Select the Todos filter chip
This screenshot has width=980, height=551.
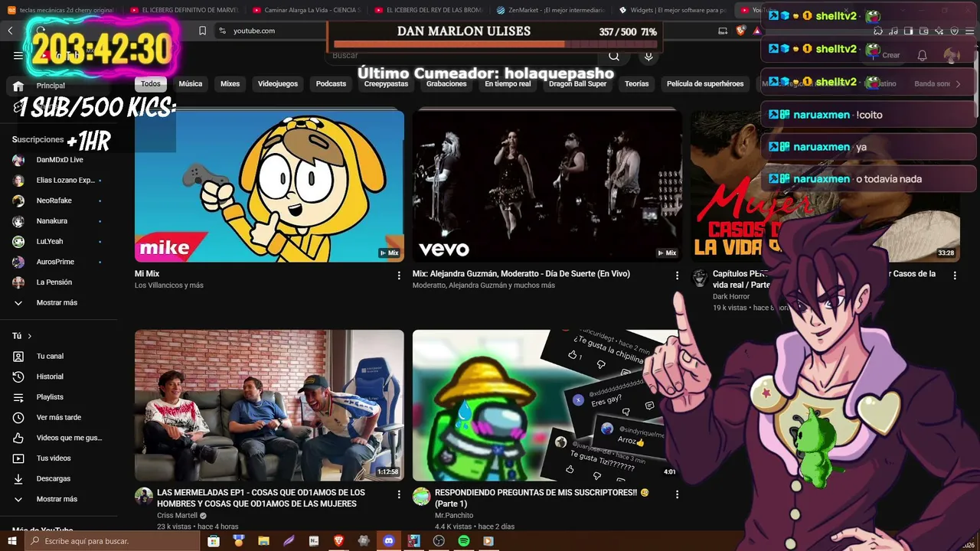pyautogui.click(x=151, y=84)
